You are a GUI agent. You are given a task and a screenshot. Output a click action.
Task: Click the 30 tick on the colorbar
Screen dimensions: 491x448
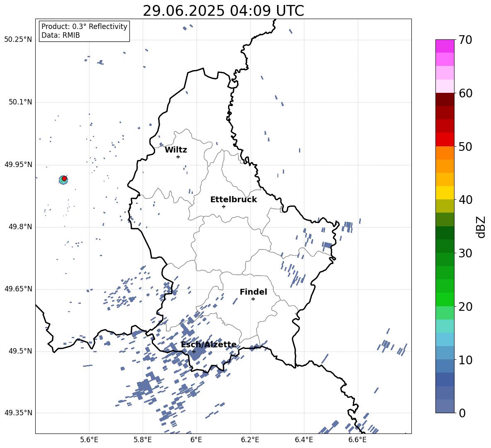pyautogui.click(x=466, y=253)
